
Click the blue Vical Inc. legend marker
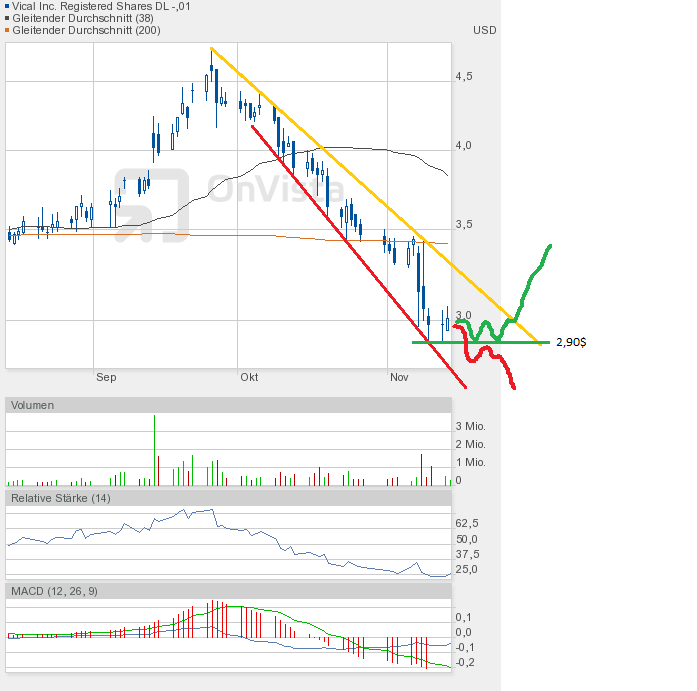tap(8, 7)
